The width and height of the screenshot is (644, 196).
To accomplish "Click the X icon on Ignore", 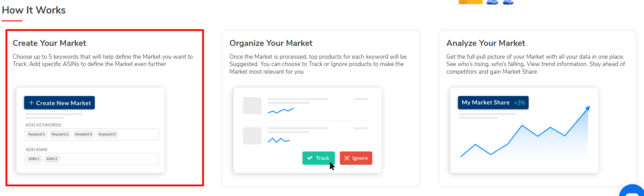I will click(x=347, y=158).
